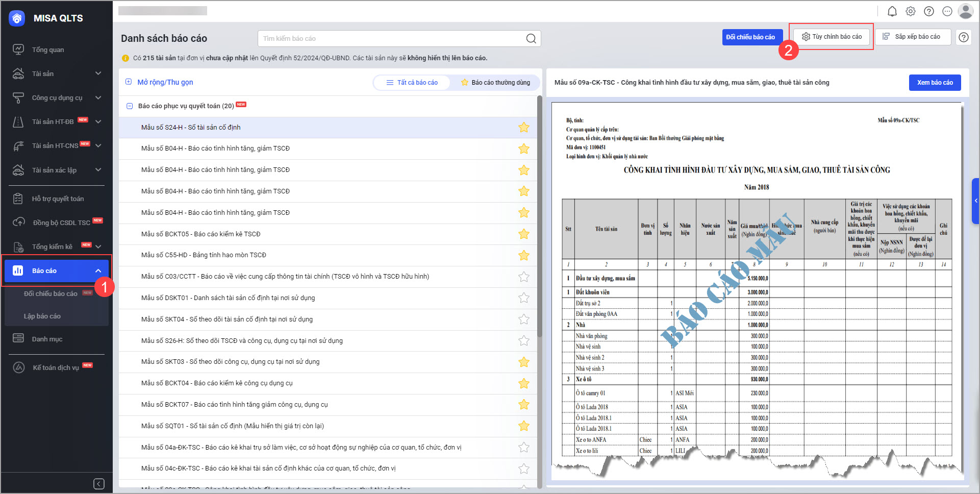Switch to Báo cáo thường dùng tab
Viewport: 980px width, 494px height.
[x=495, y=83]
